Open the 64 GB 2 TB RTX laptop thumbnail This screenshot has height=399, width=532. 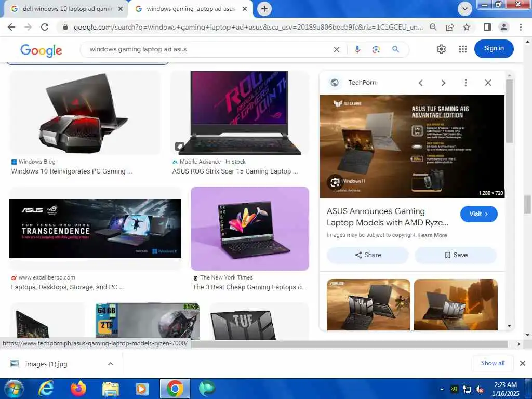[x=148, y=321]
